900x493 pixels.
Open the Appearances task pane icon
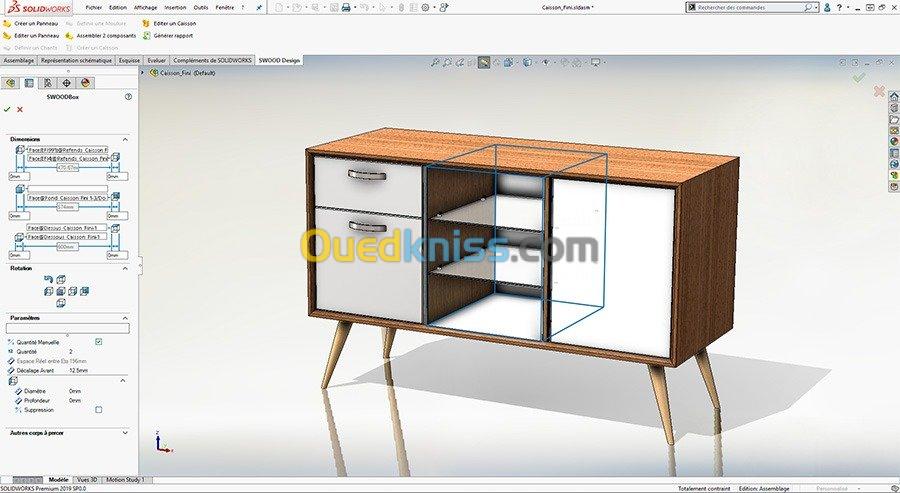click(x=893, y=141)
